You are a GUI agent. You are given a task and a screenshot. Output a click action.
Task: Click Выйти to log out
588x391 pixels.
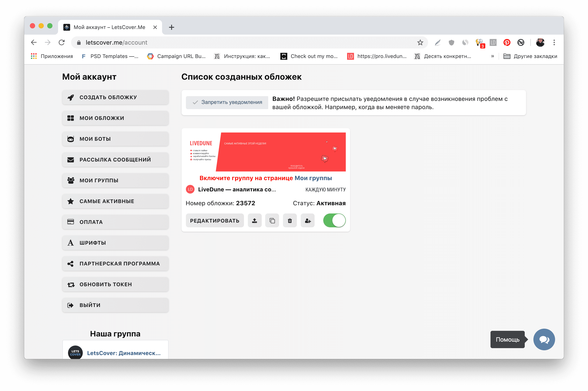point(115,305)
